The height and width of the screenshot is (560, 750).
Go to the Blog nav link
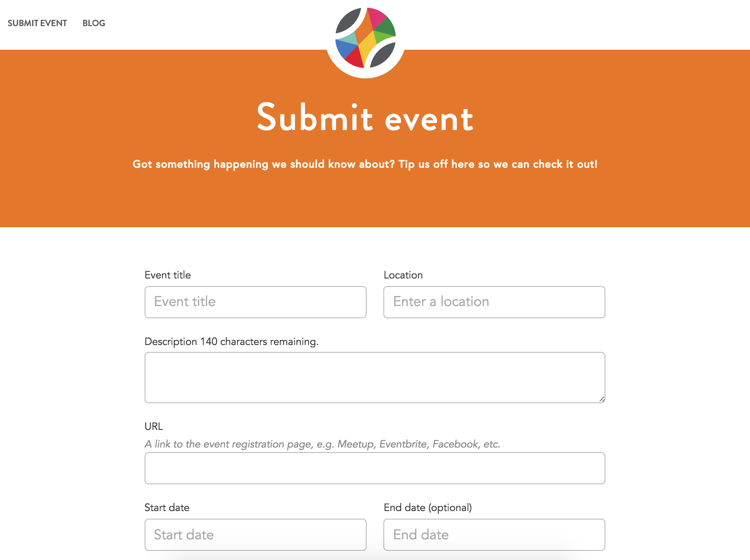[94, 23]
